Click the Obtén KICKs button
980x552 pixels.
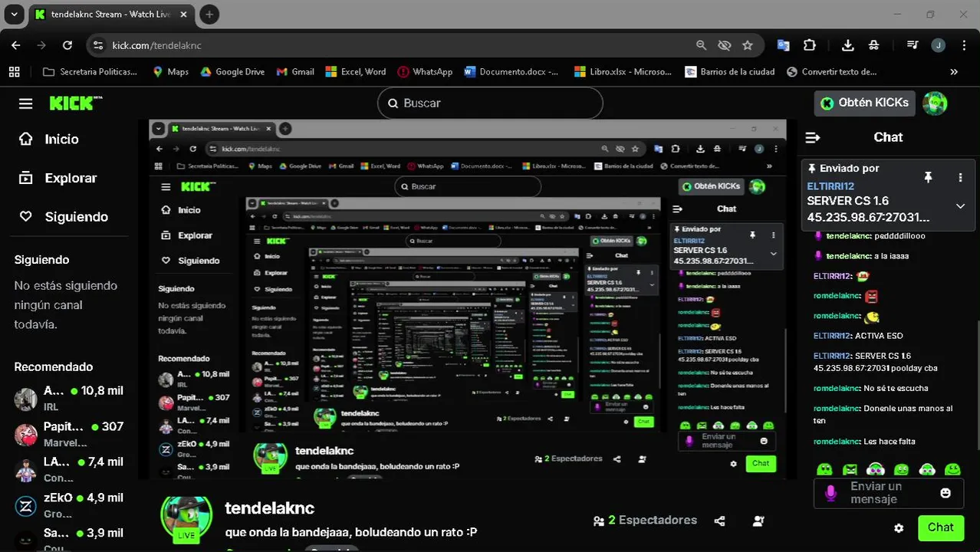(x=865, y=103)
